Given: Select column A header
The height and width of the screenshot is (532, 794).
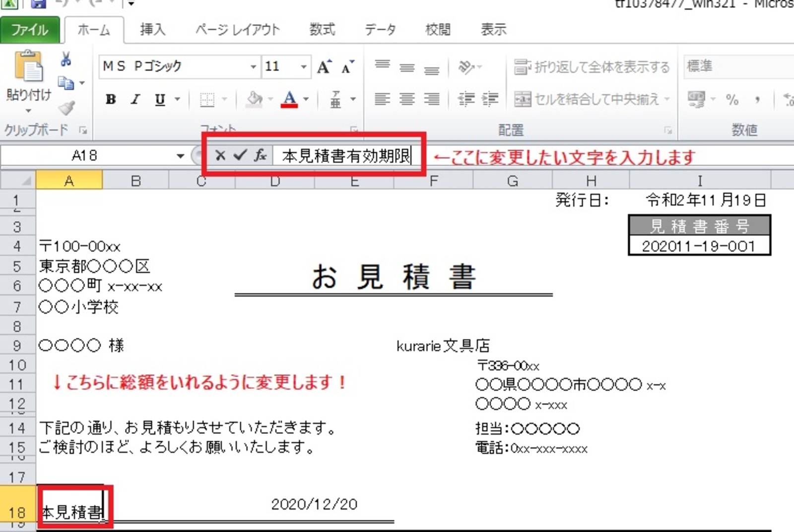Looking at the screenshot, I should tap(69, 180).
